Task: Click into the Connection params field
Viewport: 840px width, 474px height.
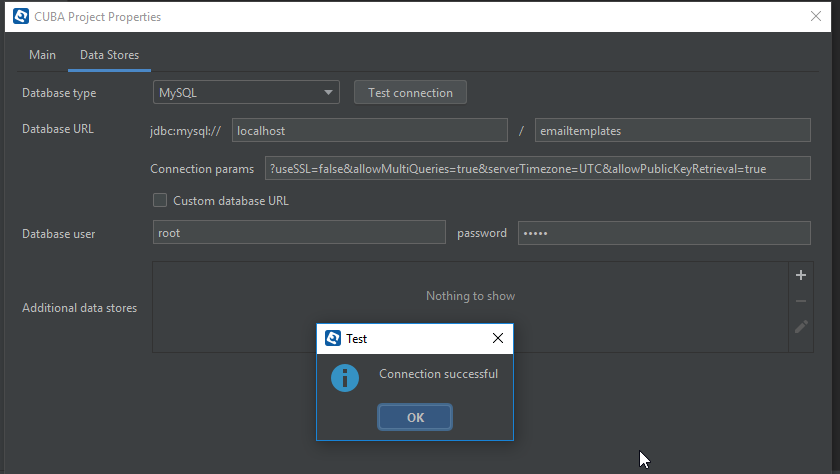Action: [x=537, y=169]
